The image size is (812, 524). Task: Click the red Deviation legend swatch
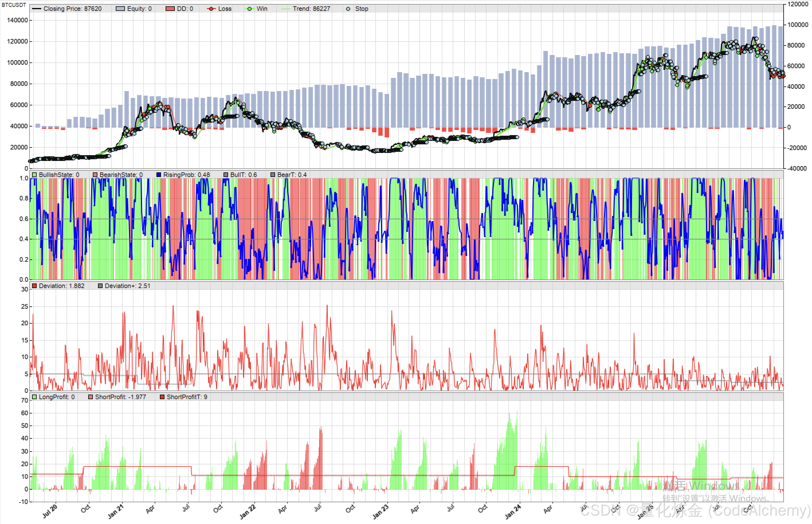[34, 286]
